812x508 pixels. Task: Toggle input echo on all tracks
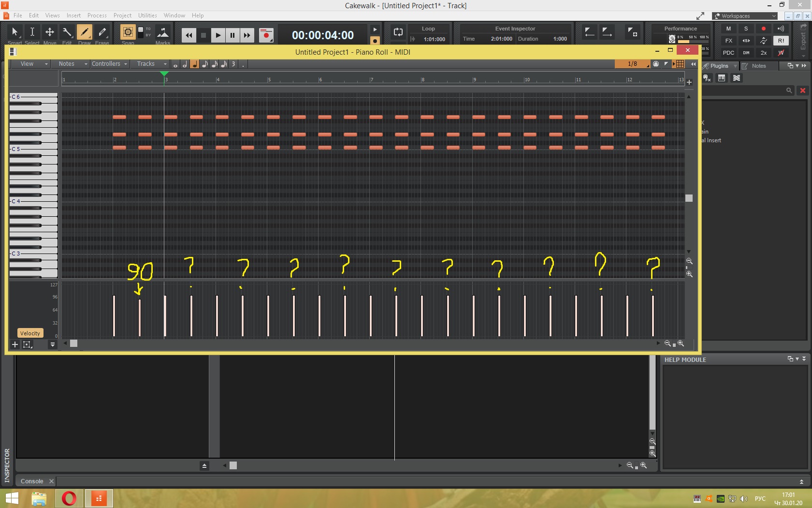click(781, 29)
